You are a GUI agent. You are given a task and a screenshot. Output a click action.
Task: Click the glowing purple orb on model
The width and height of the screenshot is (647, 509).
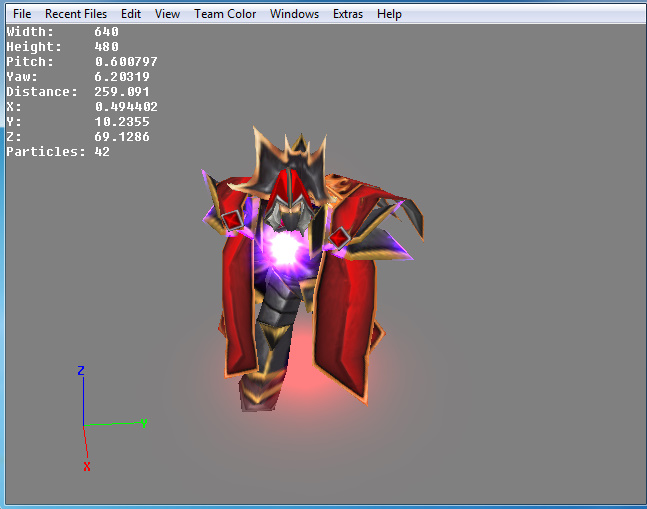point(284,249)
